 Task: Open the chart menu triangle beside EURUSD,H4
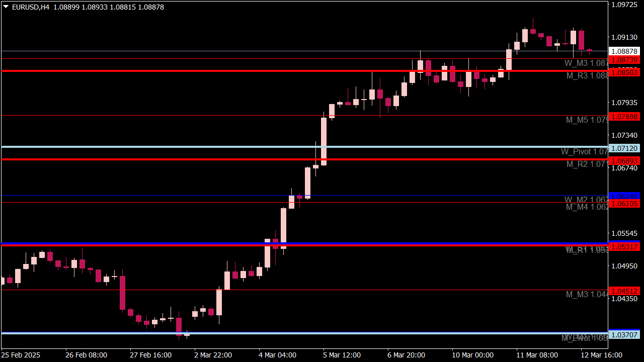click(6, 7)
